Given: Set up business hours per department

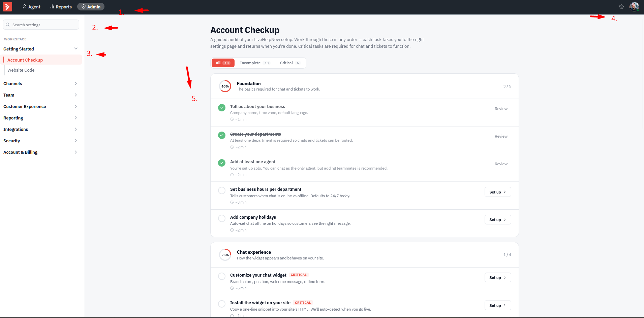Looking at the screenshot, I should pyautogui.click(x=498, y=192).
